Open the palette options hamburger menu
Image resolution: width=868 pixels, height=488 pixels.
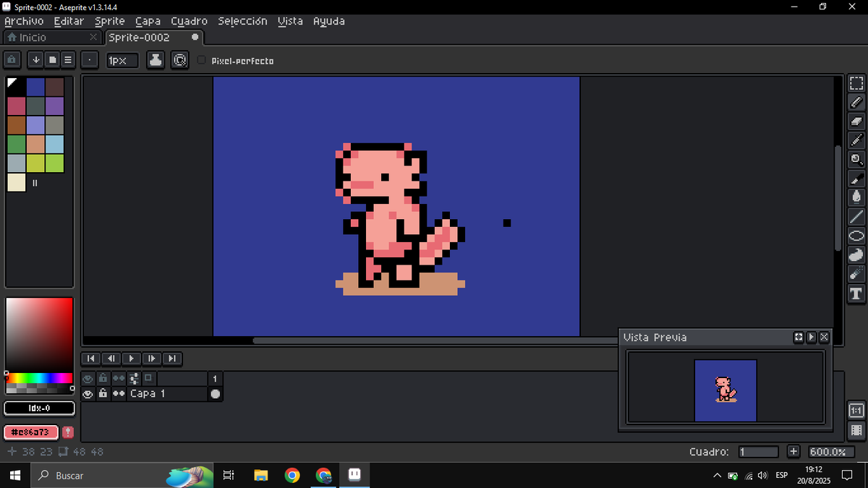(x=68, y=60)
